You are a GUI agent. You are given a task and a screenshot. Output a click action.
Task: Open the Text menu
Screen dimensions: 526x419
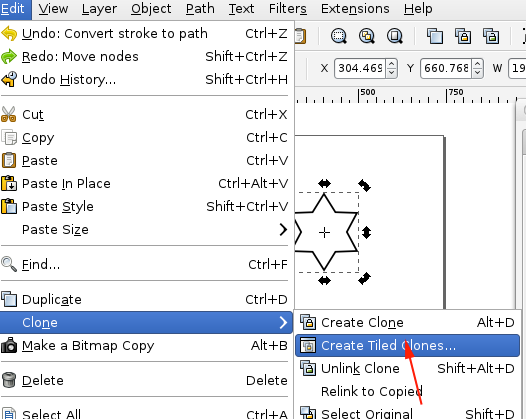241,9
